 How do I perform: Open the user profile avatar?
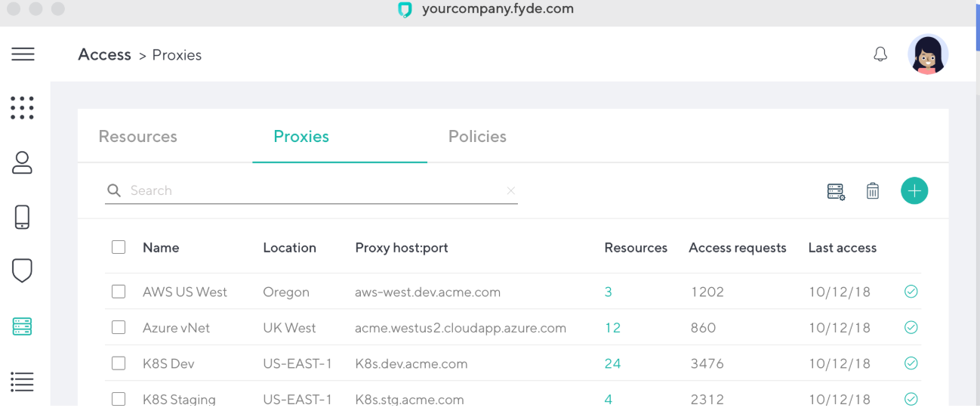tap(927, 54)
